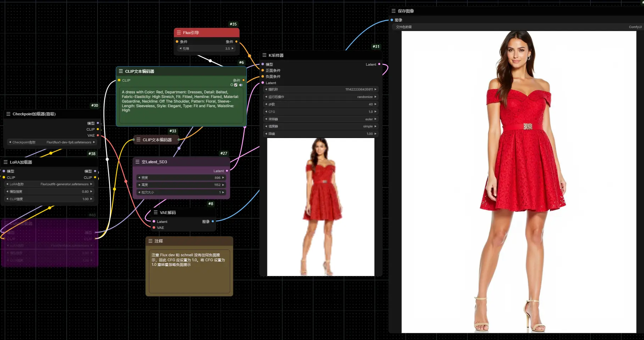Screen dimensions: 644x340
Task: Click the preview image inside K采样器
Action: click(x=320, y=207)
